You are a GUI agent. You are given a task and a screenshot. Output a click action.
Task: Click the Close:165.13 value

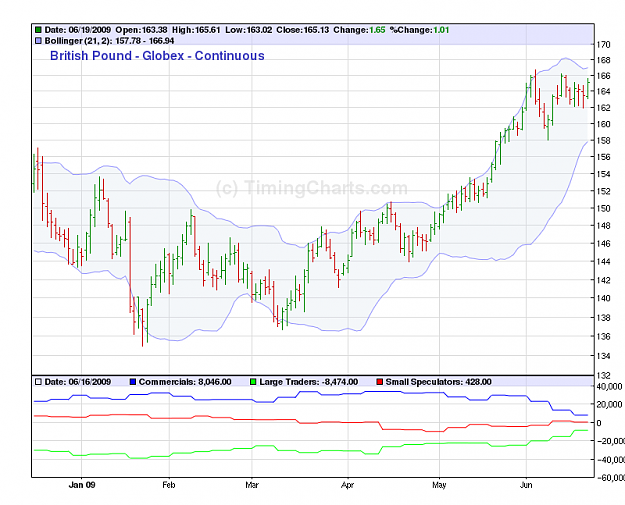(303, 30)
